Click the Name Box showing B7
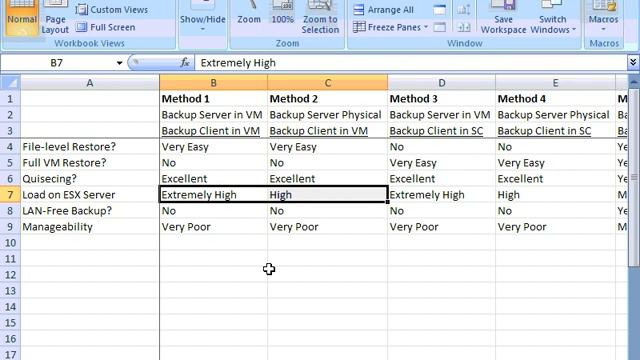 pos(57,63)
